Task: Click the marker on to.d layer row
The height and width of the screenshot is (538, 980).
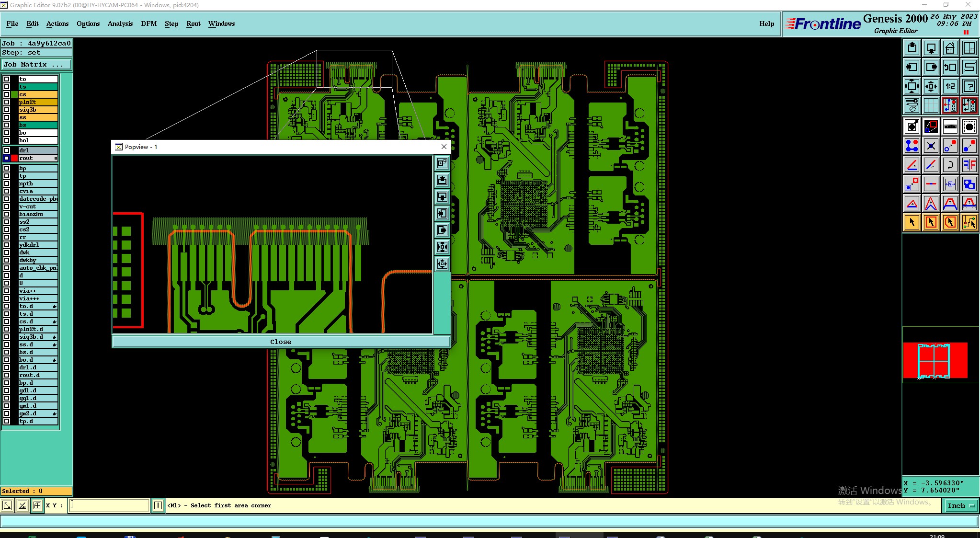Action: coord(55,306)
